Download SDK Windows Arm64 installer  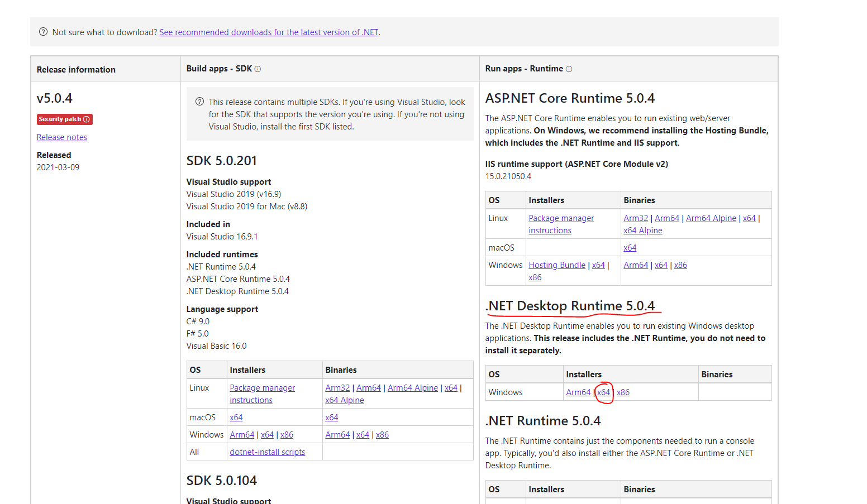tap(242, 435)
